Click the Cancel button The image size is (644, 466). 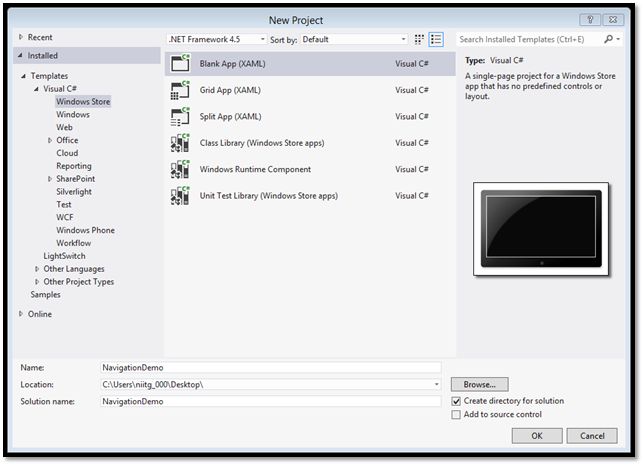592,436
